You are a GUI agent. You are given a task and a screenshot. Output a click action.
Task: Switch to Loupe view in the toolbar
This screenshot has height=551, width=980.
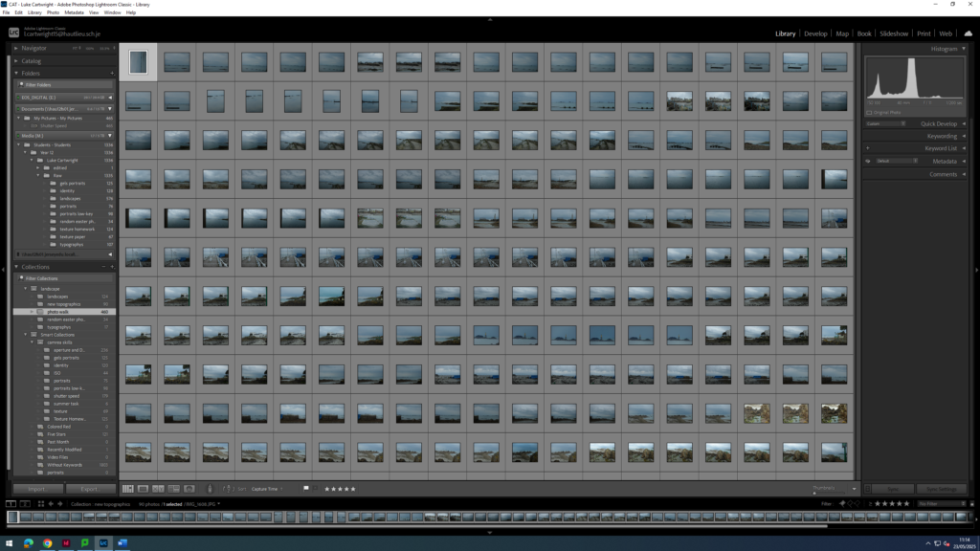point(144,489)
